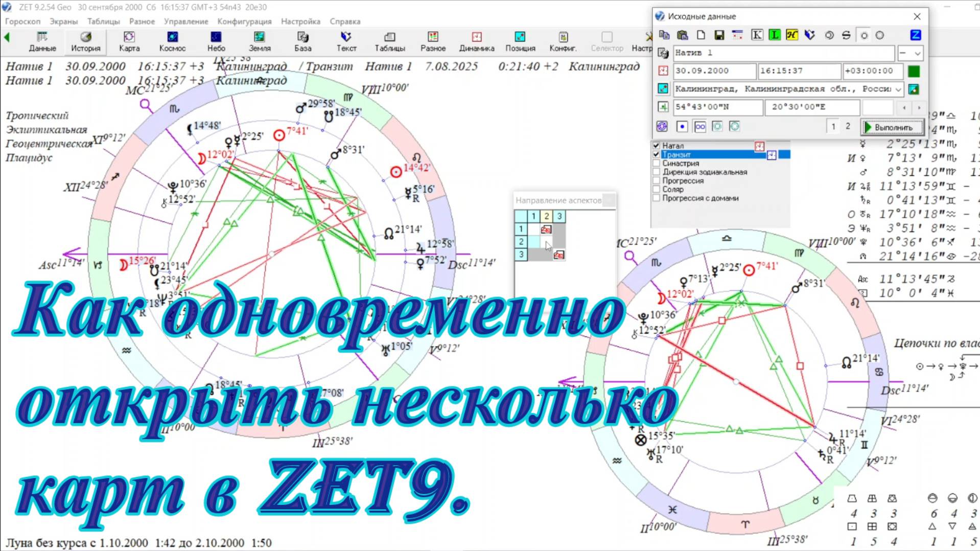This screenshot has height=551, width=980.
Task: Select the Карта toolbar icon
Action: coord(128,41)
